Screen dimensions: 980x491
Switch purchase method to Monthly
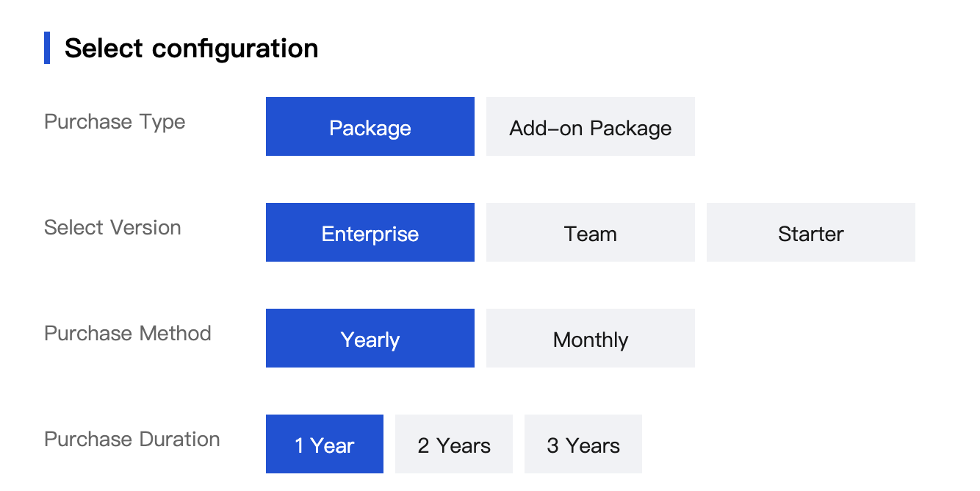pyautogui.click(x=590, y=338)
